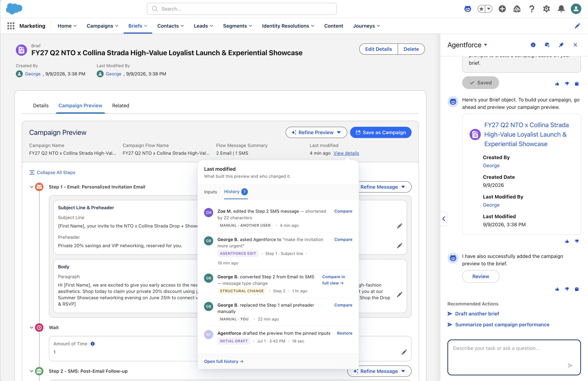Copy the Saved response with clipboard icon

click(577, 84)
